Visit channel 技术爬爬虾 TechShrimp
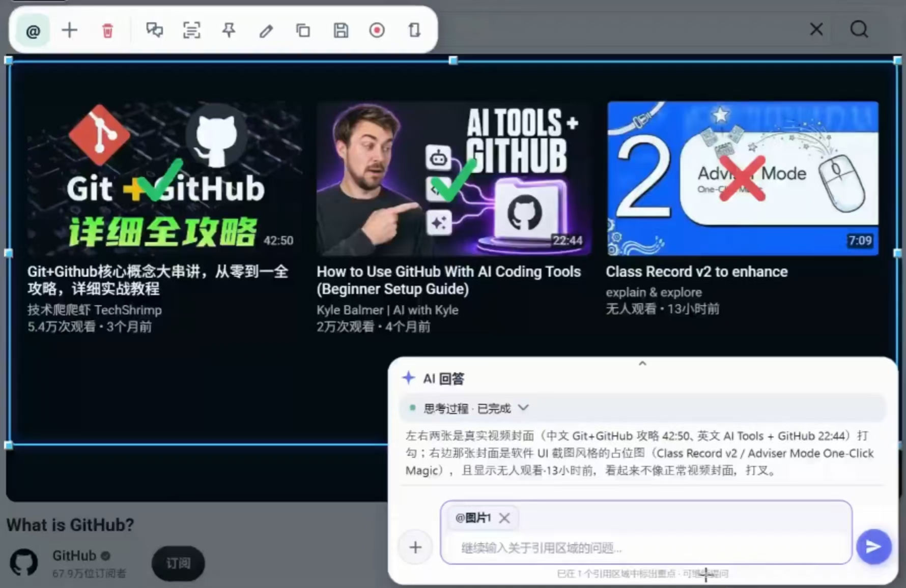The image size is (906, 588). coord(95,310)
